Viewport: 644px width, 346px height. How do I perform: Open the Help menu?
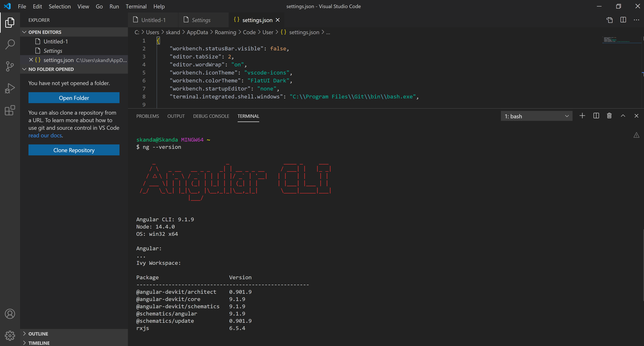click(x=159, y=6)
